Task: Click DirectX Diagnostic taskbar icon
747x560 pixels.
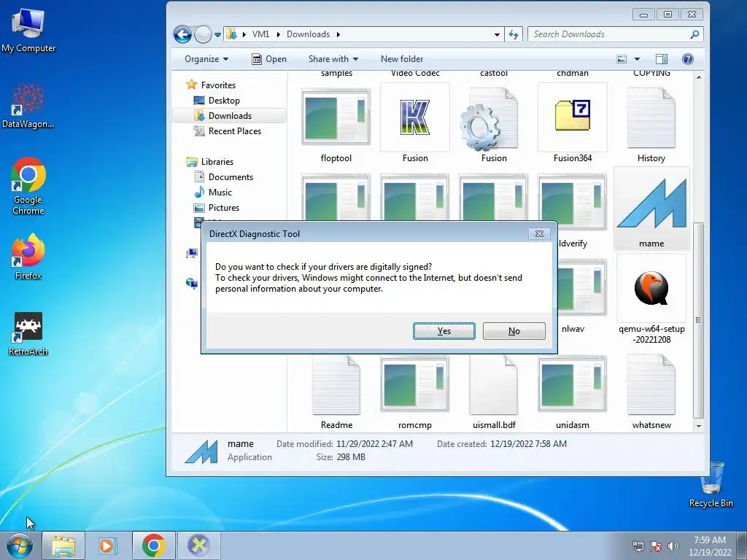Action: click(x=198, y=545)
